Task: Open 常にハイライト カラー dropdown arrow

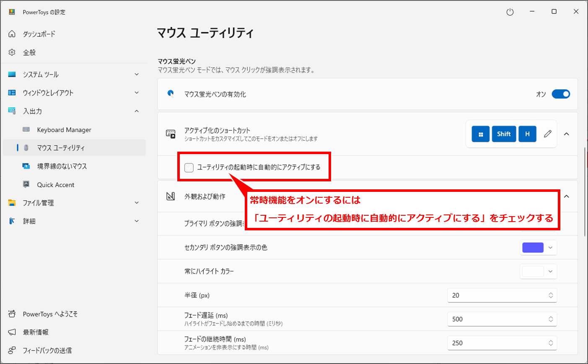Action: pos(550,271)
